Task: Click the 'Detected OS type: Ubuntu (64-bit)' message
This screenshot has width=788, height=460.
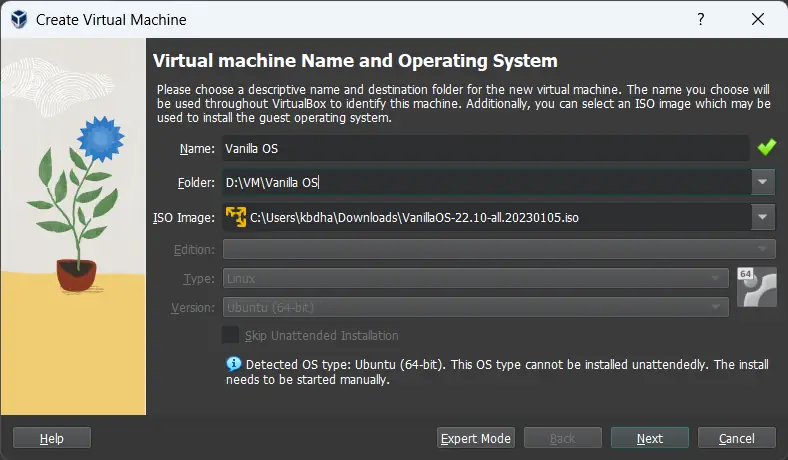Action: click(497, 372)
